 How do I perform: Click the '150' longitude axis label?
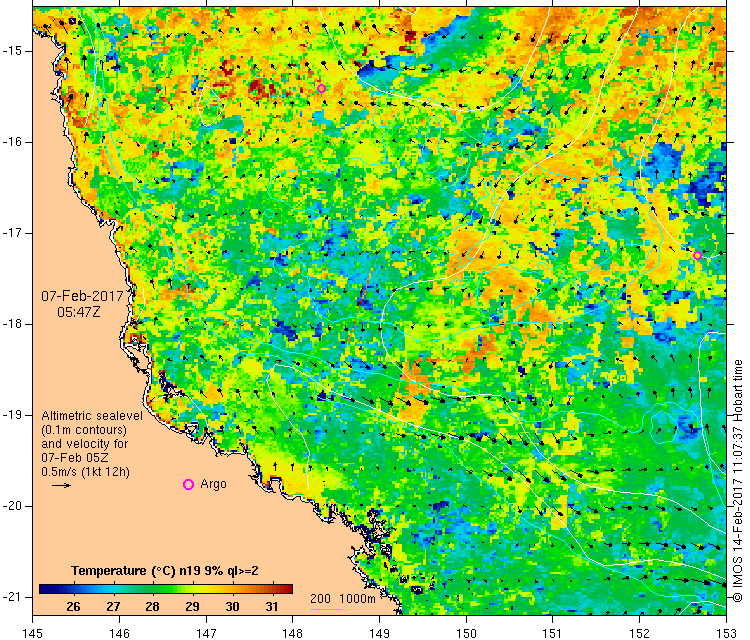click(466, 633)
